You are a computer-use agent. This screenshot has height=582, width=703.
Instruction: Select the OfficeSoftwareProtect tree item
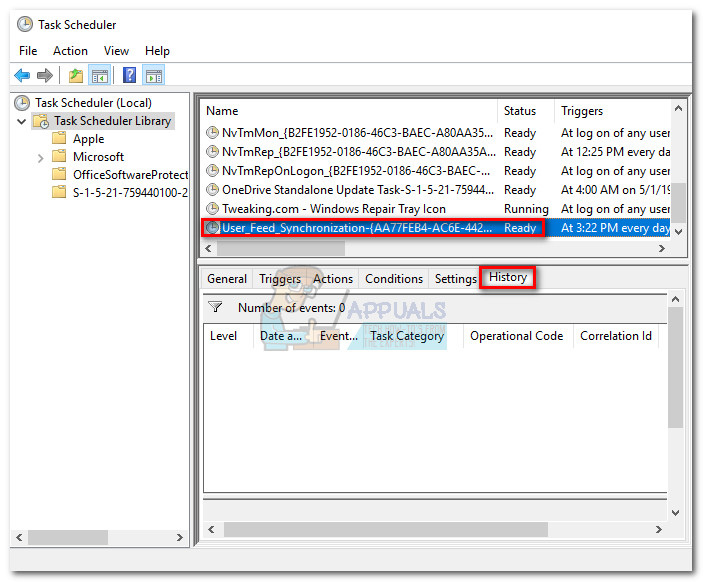coord(130,174)
